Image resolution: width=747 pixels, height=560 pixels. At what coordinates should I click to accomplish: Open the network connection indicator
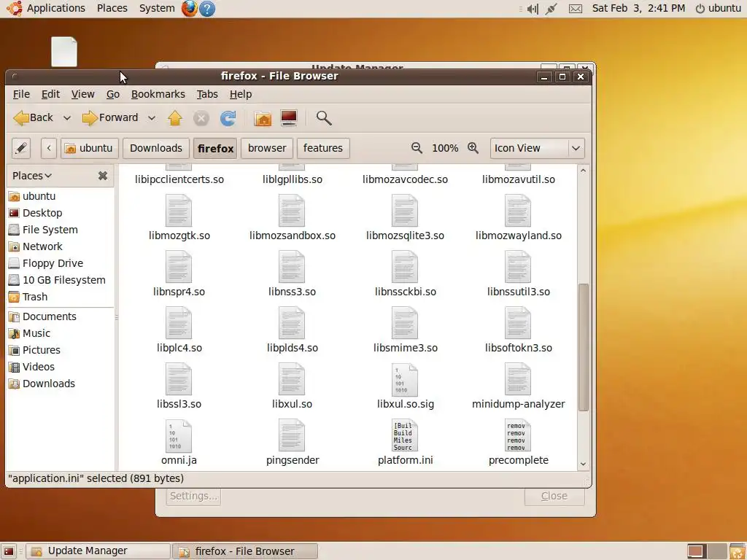point(551,9)
